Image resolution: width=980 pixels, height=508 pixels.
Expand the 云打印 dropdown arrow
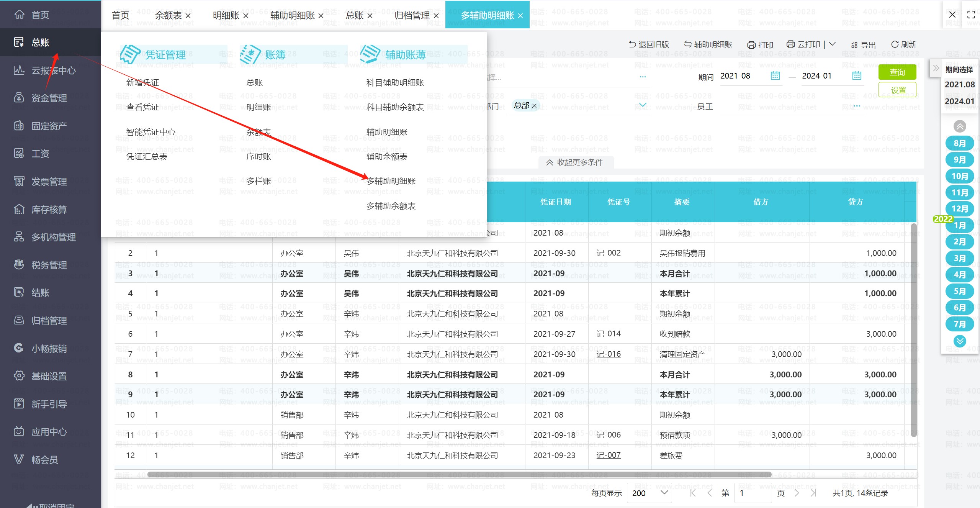pos(832,44)
